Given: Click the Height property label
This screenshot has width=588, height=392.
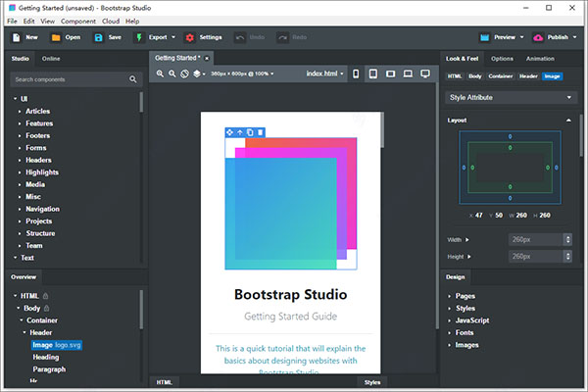Looking at the screenshot, I should click(x=456, y=257).
